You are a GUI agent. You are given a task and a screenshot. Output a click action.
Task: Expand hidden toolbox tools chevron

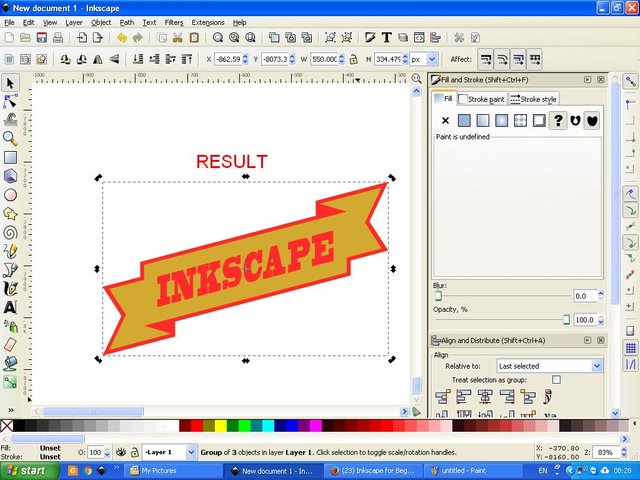11,410
